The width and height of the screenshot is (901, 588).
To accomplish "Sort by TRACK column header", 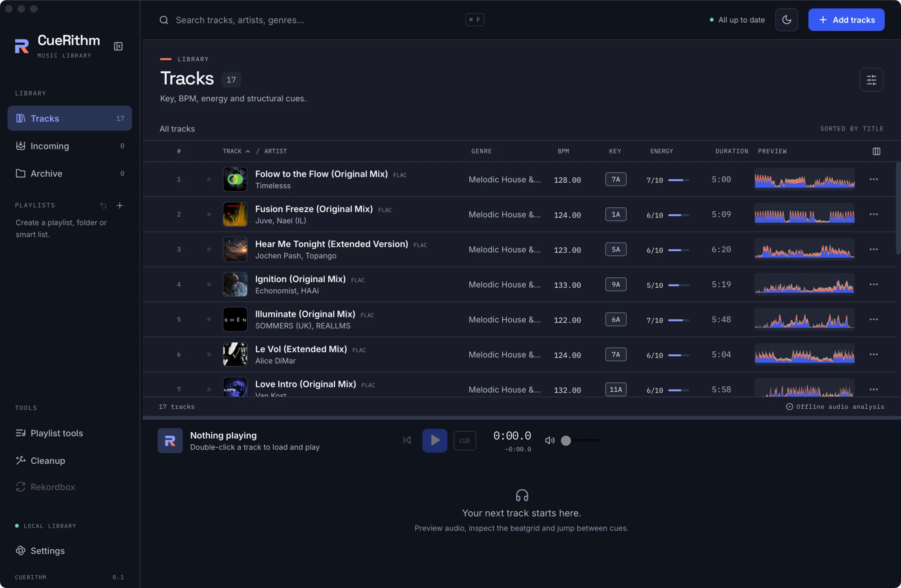I will [x=236, y=151].
